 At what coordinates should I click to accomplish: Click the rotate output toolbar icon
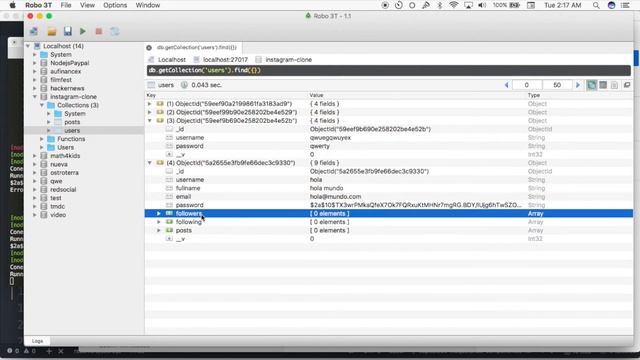pyautogui.click(x=115, y=31)
